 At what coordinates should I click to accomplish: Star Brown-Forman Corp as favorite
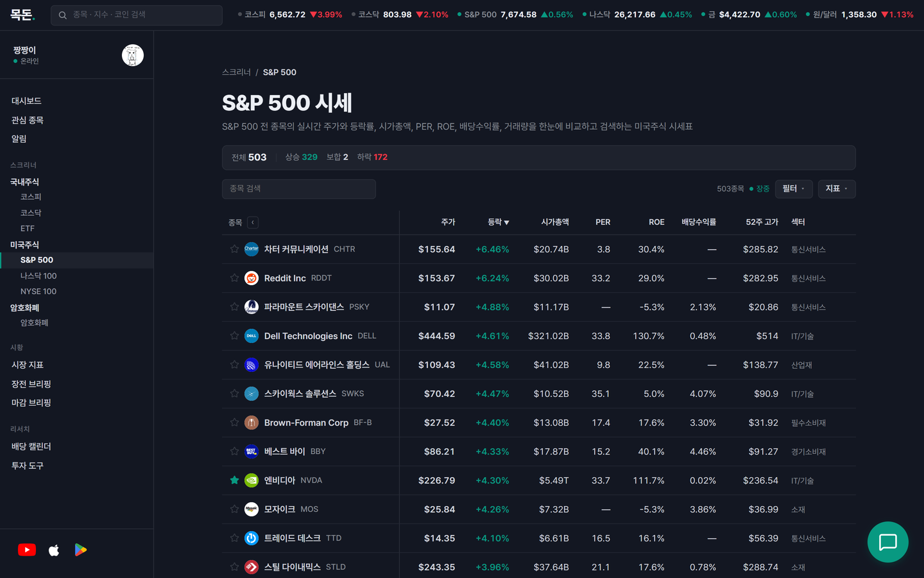pyautogui.click(x=234, y=423)
